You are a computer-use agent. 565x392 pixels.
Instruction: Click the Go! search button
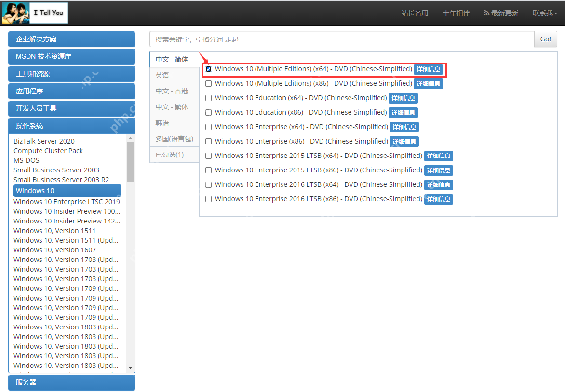(x=546, y=39)
